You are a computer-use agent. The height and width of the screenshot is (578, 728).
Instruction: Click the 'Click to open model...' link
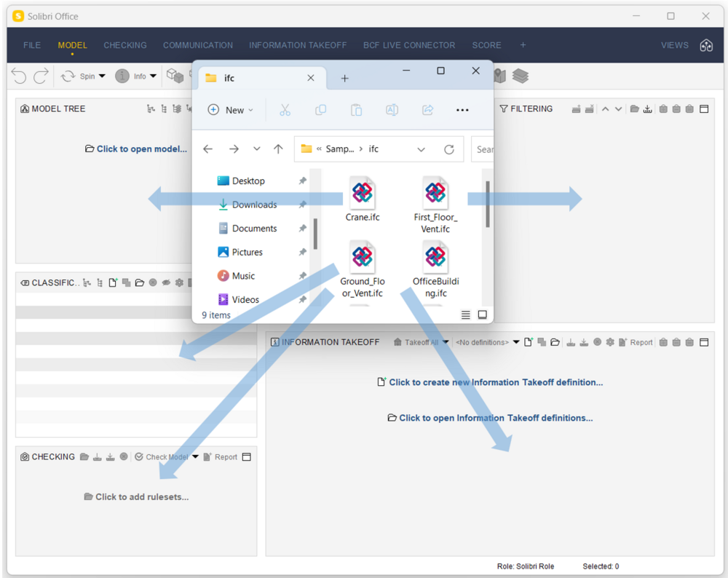tap(136, 149)
